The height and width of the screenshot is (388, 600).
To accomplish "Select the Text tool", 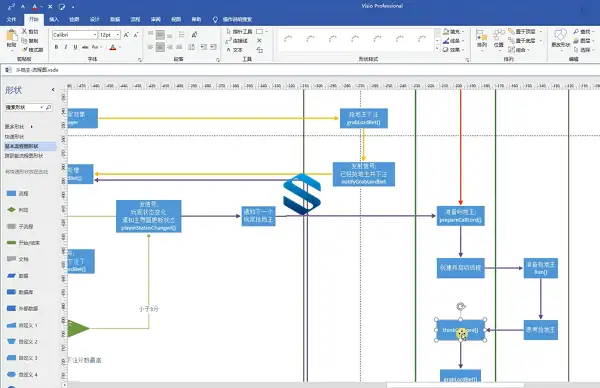I will pyautogui.click(x=235, y=50).
